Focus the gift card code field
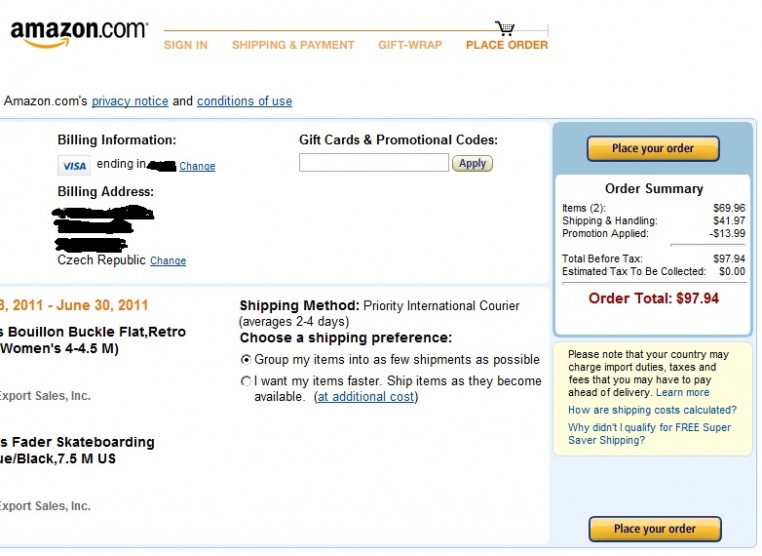 click(374, 163)
